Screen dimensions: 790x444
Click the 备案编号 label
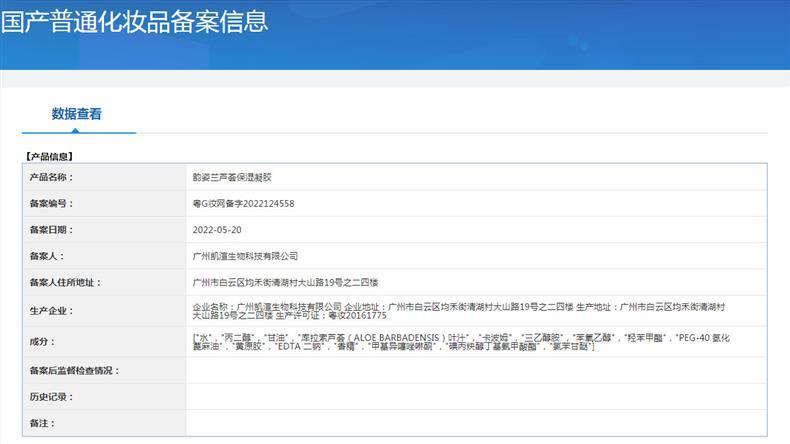[51, 204]
